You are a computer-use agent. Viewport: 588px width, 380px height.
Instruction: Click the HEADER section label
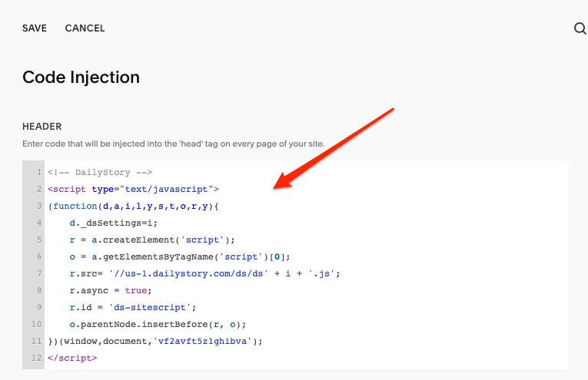42,127
